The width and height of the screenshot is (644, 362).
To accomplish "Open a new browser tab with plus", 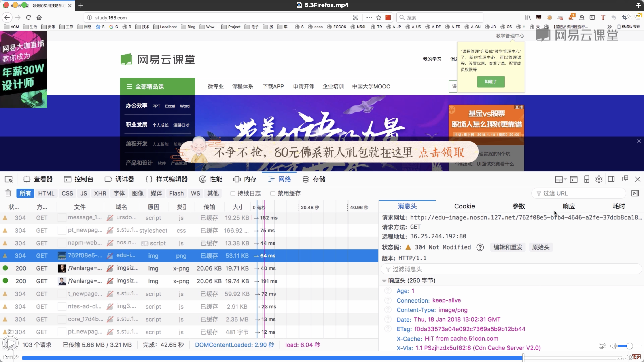I will [80, 5].
